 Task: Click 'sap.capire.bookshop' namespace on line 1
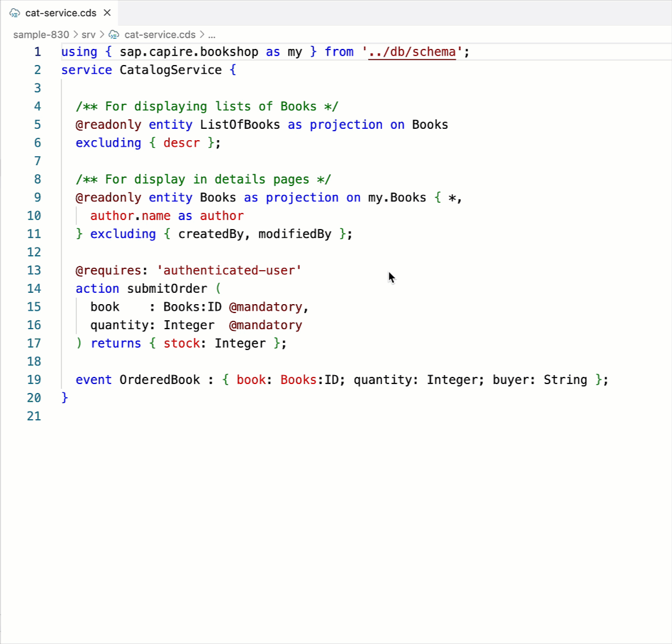coord(189,52)
